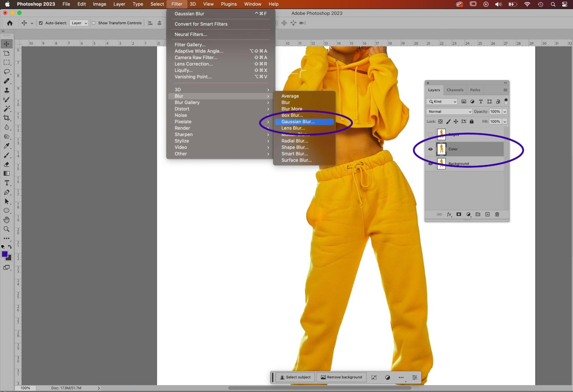Uncheck the Auto-Select checkbox
Viewport: 573px width, 392px height.
pos(41,23)
